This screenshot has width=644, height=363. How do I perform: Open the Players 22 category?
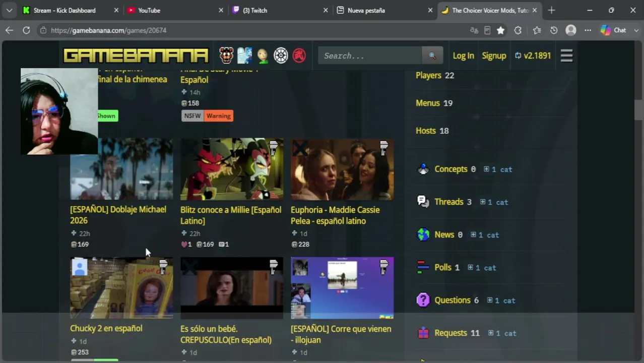[x=435, y=75]
